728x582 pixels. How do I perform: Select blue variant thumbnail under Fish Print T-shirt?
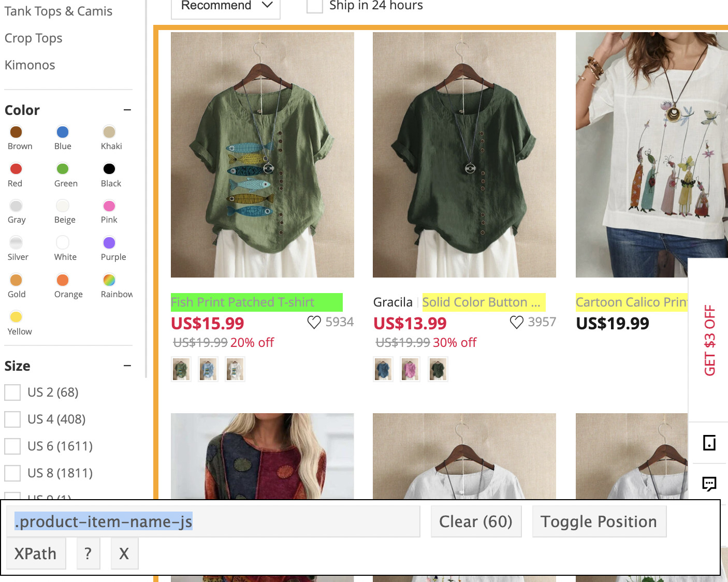(x=208, y=369)
